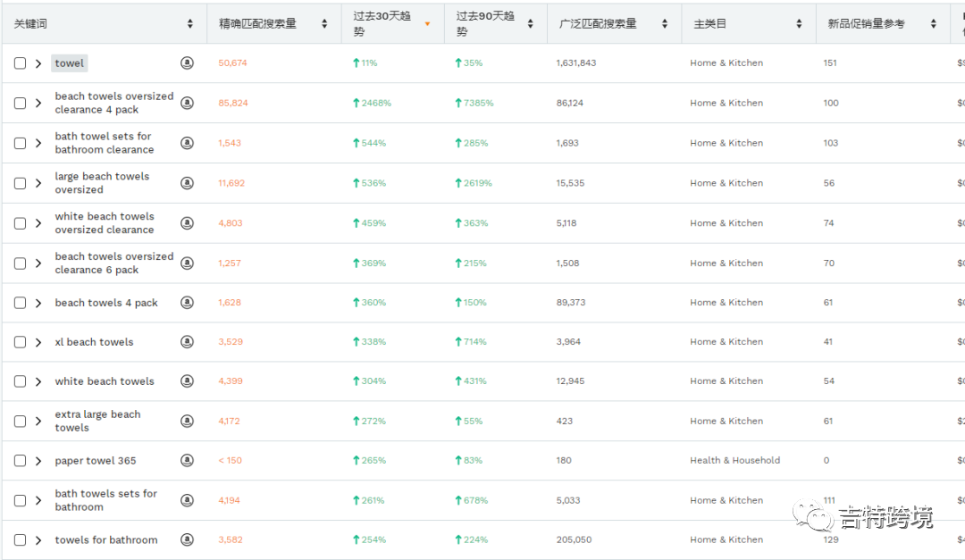Screen dimensions: 965x560
Task: Open Amazon icon for towels for bathroom
Action: tap(187, 539)
